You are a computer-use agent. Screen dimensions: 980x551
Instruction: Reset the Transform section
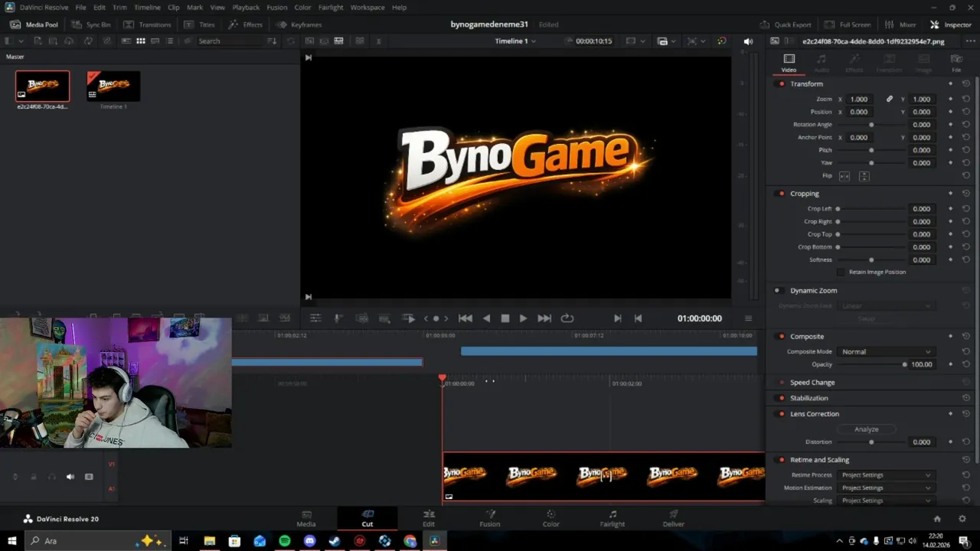966,83
